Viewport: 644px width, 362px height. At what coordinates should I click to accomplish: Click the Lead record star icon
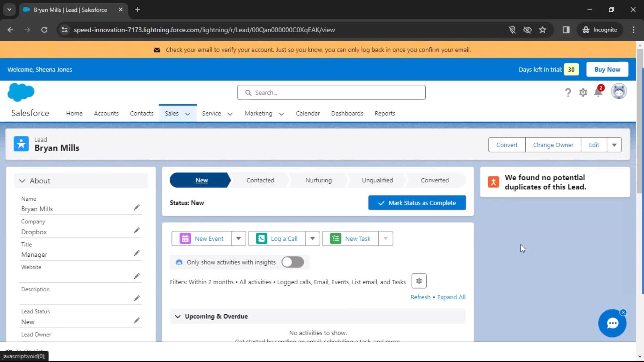[21, 144]
